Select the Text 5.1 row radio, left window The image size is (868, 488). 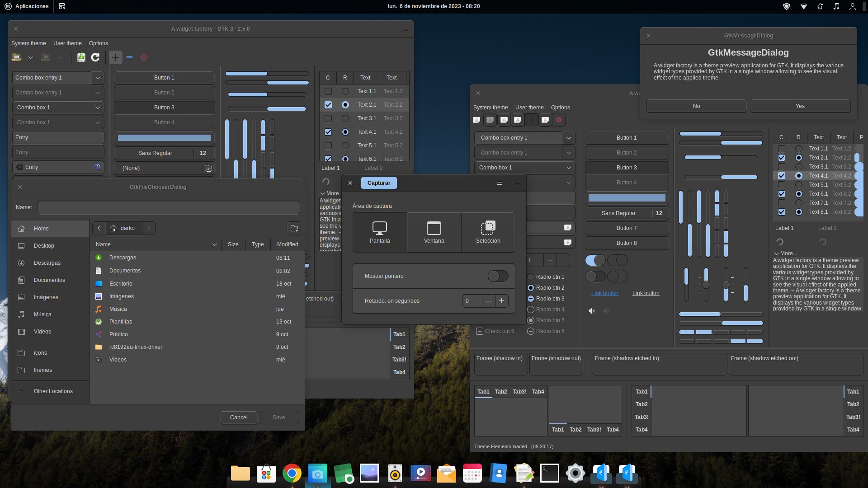[x=345, y=145]
